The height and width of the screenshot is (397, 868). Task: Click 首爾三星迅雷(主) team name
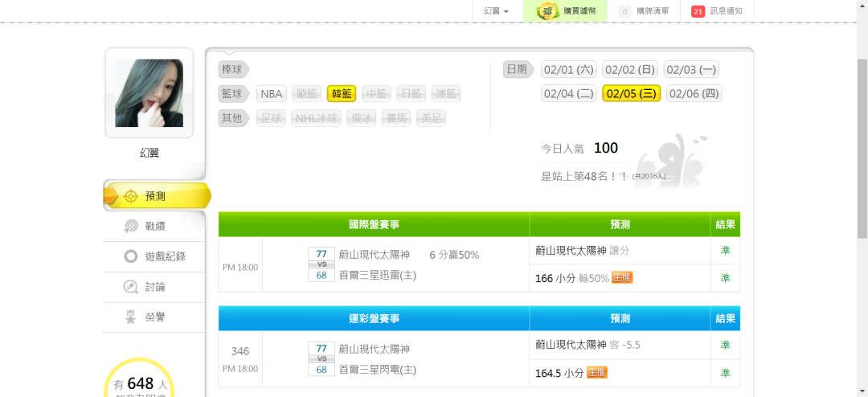[x=378, y=275]
